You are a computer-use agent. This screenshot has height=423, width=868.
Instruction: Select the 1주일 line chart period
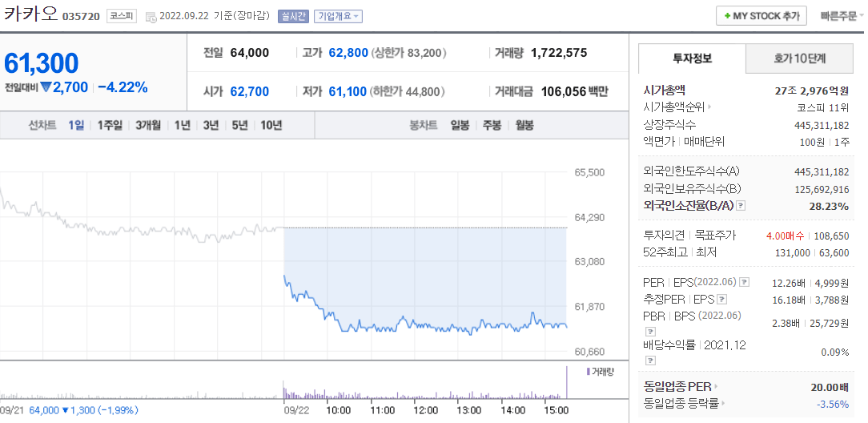pyautogui.click(x=110, y=125)
